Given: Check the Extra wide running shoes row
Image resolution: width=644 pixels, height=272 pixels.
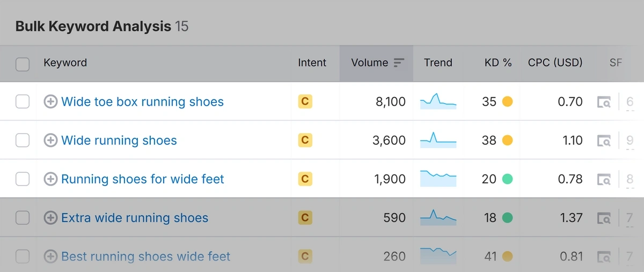Looking at the screenshot, I should coord(23,217).
